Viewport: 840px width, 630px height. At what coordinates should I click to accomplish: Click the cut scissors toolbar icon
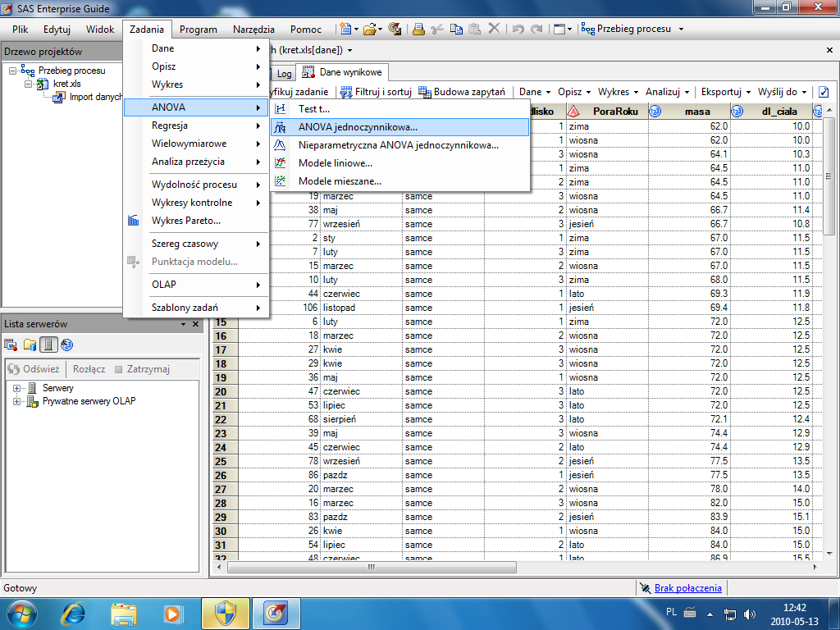tap(437, 29)
